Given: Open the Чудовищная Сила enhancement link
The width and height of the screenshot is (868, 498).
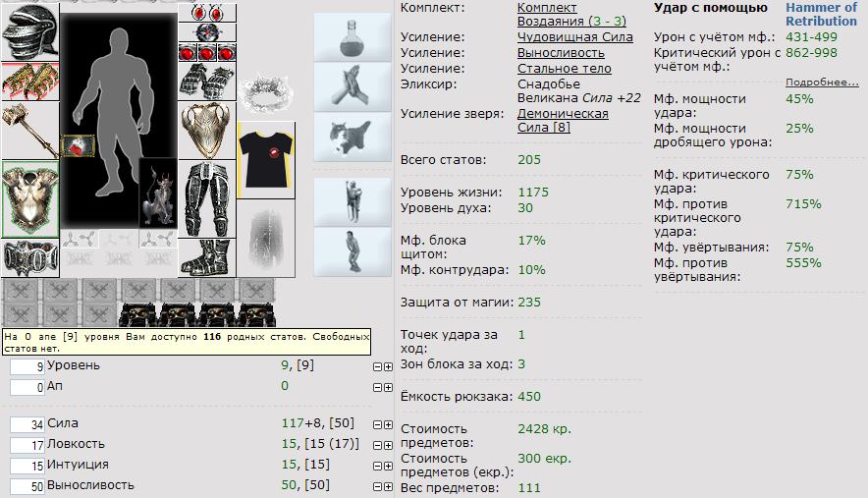Looking at the screenshot, I should coord(574,37).
